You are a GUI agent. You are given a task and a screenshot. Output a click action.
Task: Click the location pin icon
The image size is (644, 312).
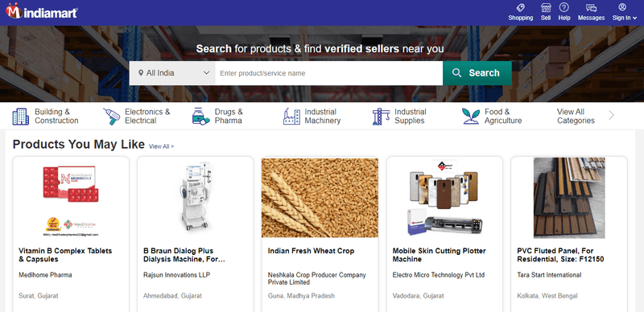click(141, 73)
